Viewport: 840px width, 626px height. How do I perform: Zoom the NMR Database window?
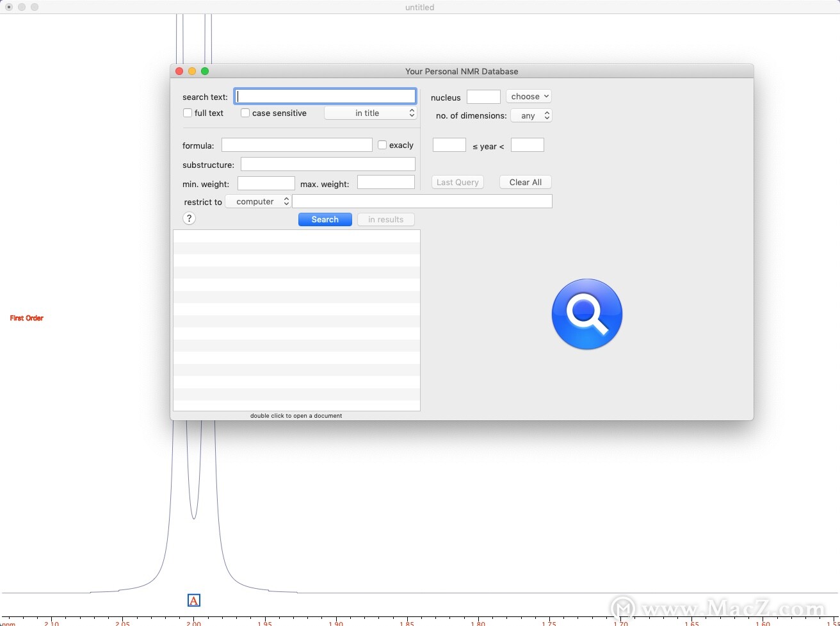pos(205,71)
